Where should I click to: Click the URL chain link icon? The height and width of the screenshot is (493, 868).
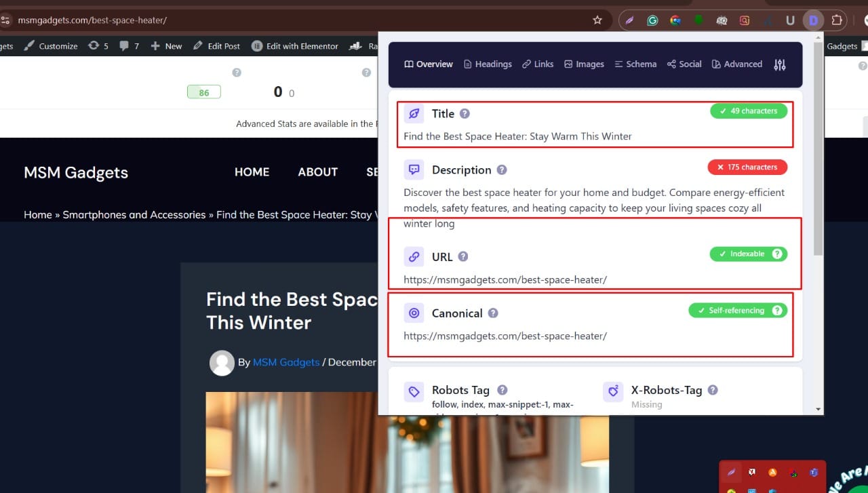(x=414, y=256)
